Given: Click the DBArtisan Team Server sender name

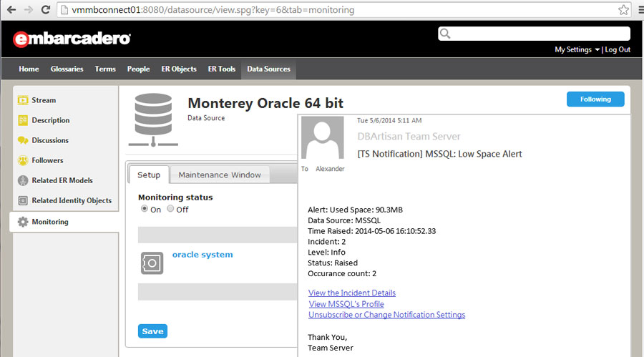Looking at the screenshot, I should pos(409,137).
